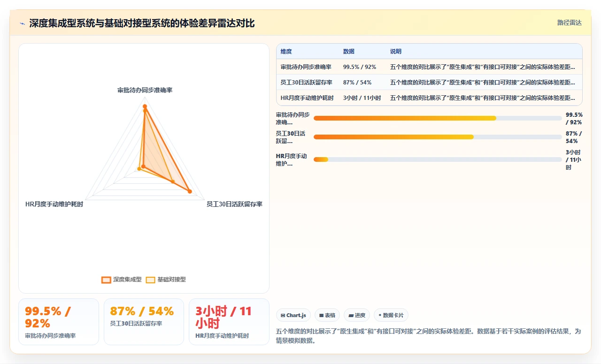
Task: Click the top radar data point
Action: (x=145, y=107)
